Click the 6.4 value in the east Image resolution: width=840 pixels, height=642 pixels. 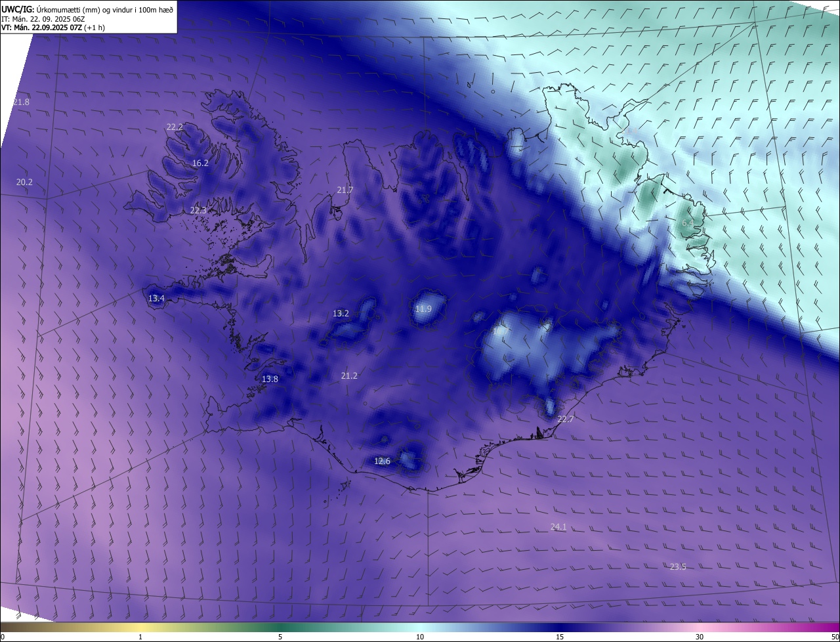[x=688, y=224]
